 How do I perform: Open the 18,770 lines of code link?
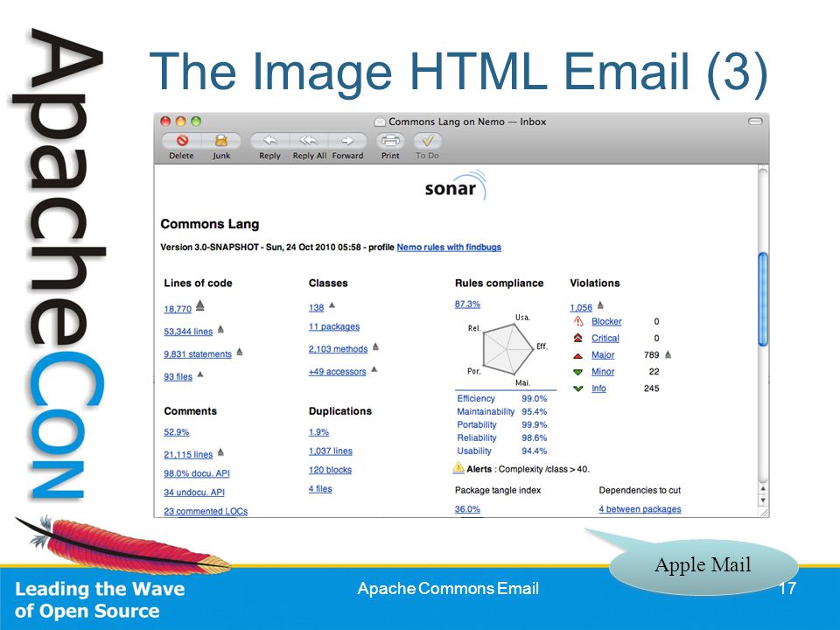(178, 309)
